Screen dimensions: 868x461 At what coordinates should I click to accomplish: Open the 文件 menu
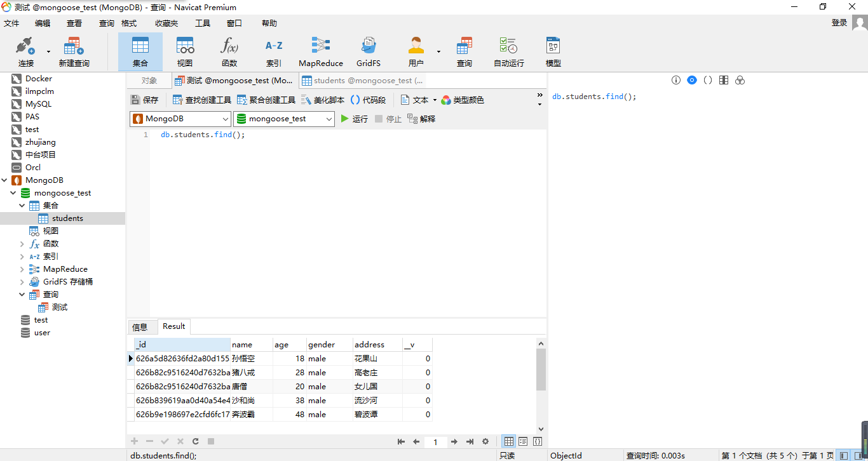[x=12, y=23]
